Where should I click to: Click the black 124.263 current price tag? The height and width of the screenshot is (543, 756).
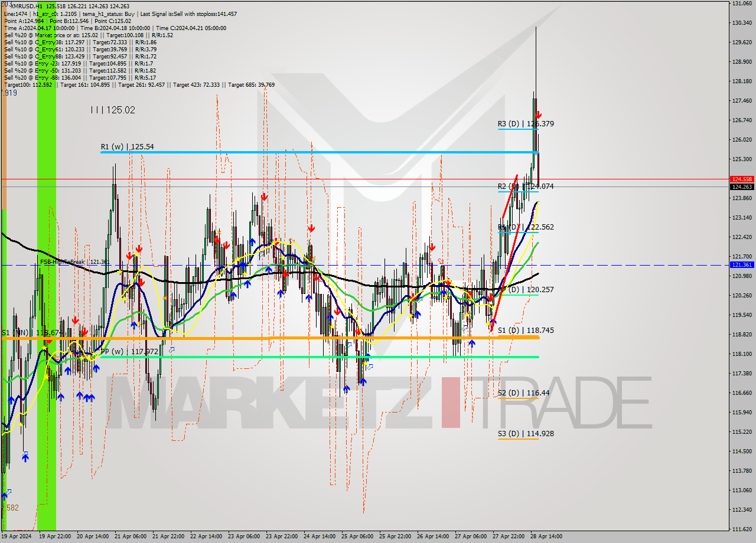[742, 187]
